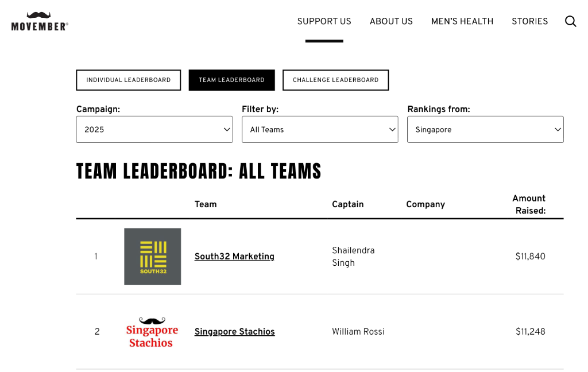Go to Men's Health menu
588x372 pixels.
point(462,21)
